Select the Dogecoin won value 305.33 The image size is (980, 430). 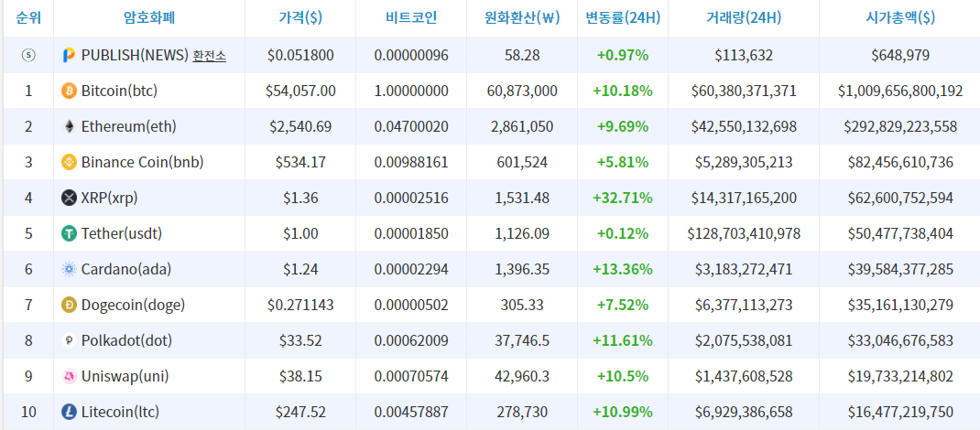point(522,306)
